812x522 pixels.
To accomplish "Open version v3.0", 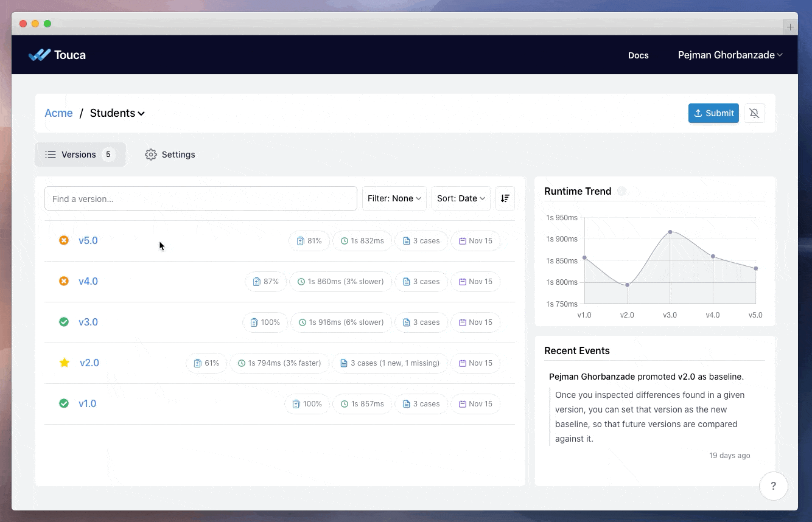I will point(88,322).
